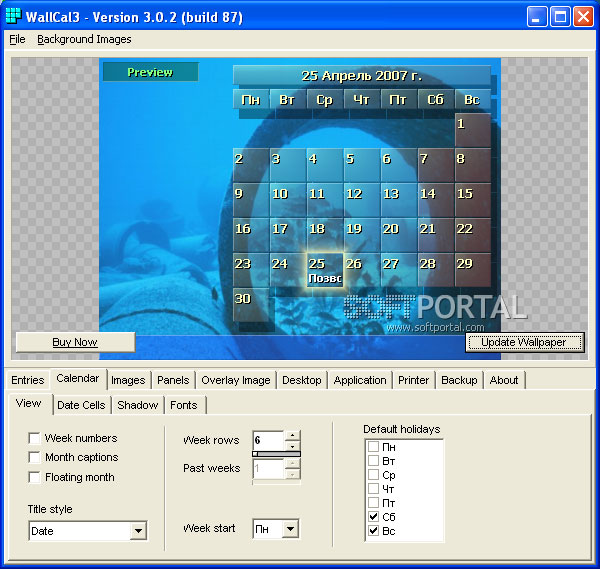This screenshot has width=600, height=569.
Task: Minimize the WallCal3 window
Action: coord(536,17)
